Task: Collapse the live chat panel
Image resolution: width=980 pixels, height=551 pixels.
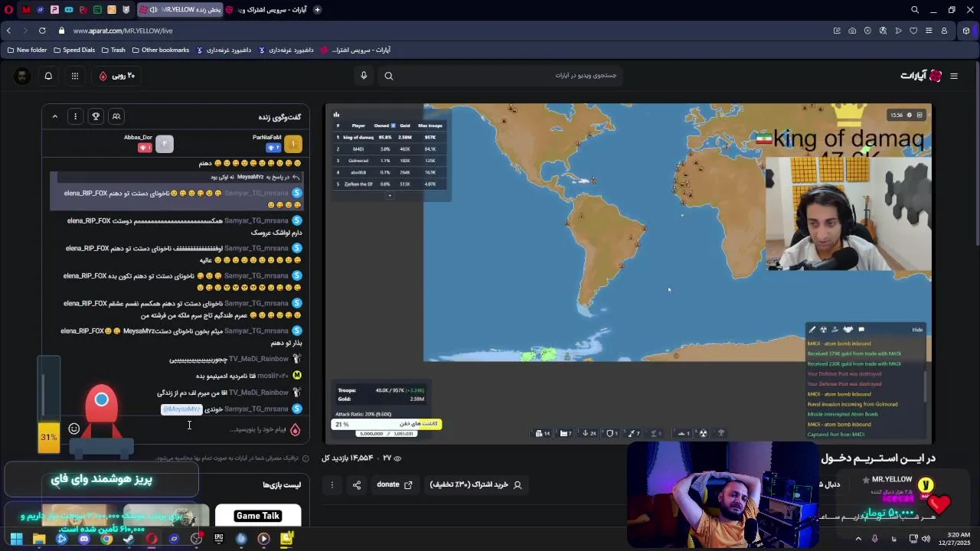Action: pyautogui.click(x=55, y=116)
